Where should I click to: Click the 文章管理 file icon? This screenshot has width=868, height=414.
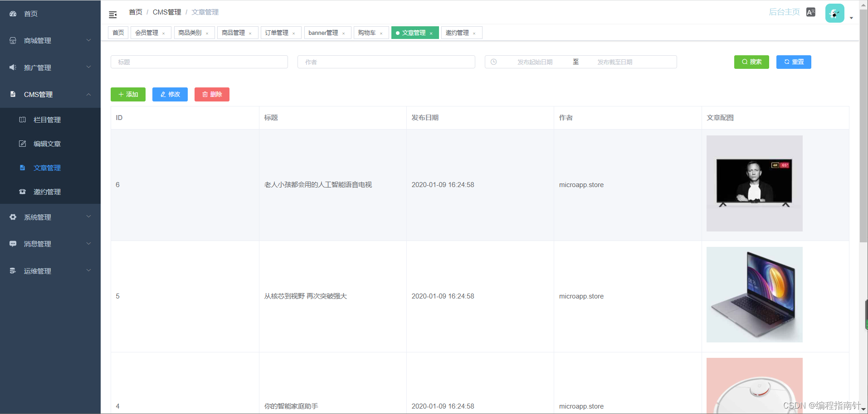tap(23, 168)
